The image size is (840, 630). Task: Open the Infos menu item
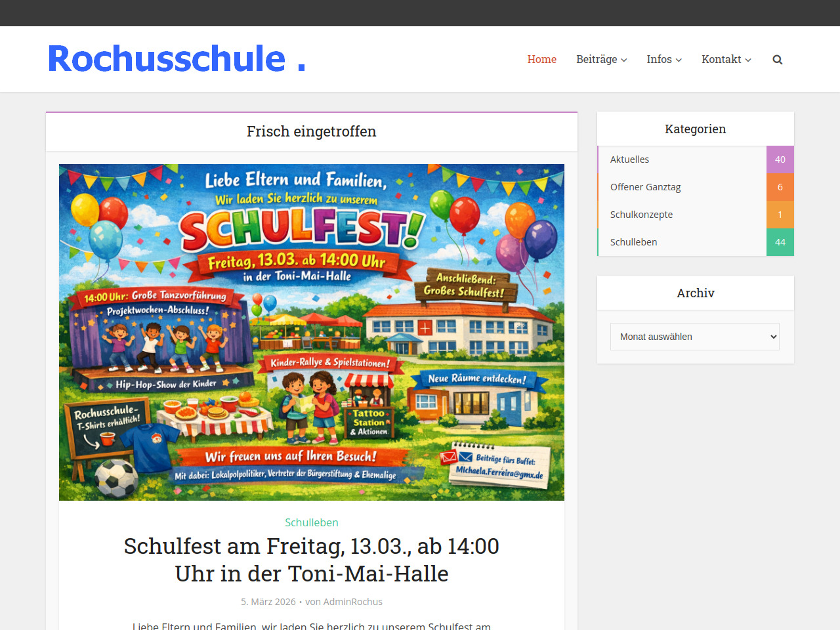pyautogui.click(x=659, y=59)
